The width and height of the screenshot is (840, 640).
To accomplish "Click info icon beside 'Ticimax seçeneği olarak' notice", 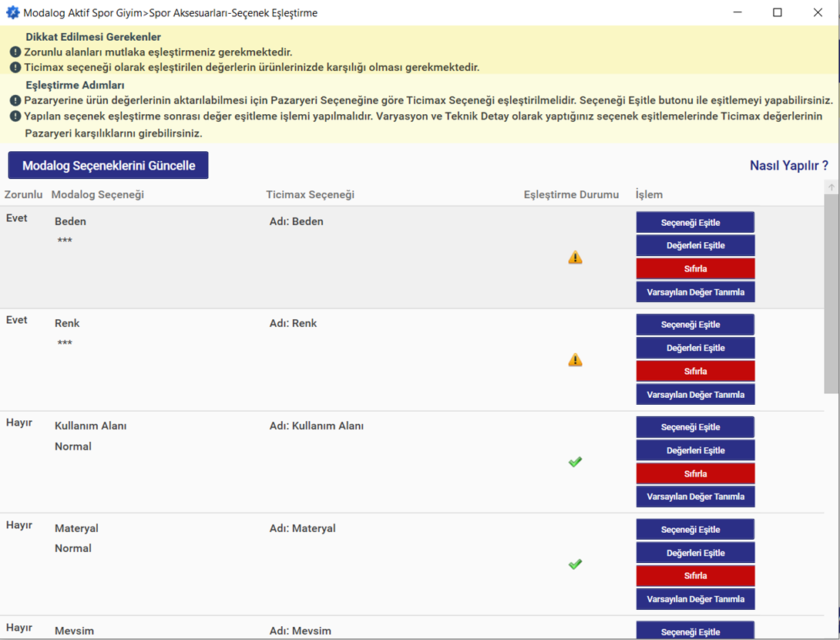I will click(15, 68).
